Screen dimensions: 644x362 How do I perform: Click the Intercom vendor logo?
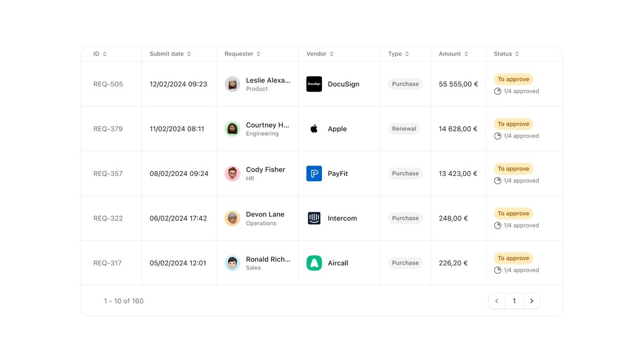(x=314, y=218)
